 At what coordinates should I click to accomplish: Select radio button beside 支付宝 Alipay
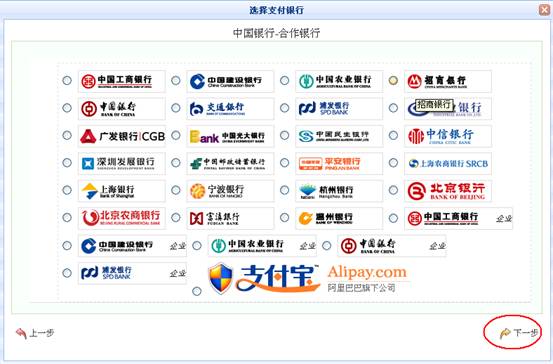tap(197, 291)
